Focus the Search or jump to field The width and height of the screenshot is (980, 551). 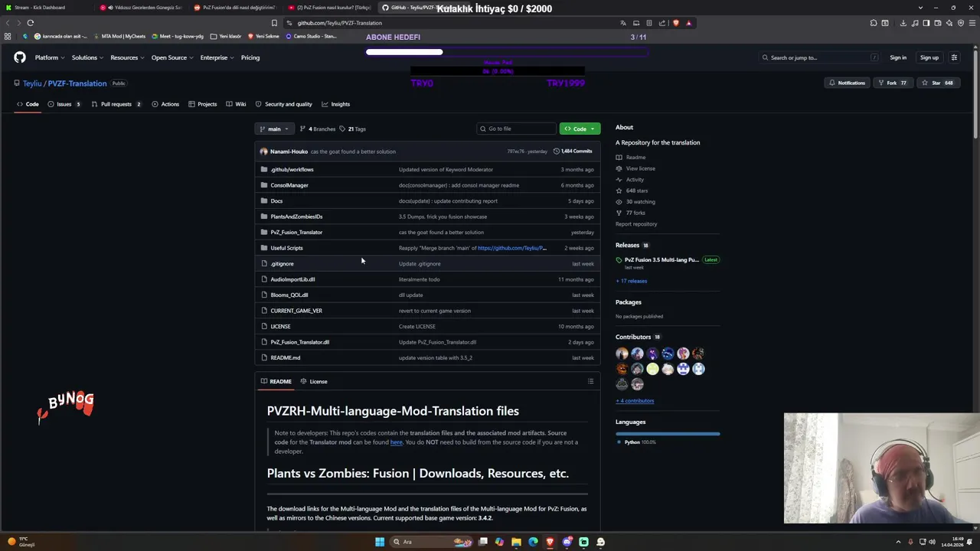tap(819, 57)
